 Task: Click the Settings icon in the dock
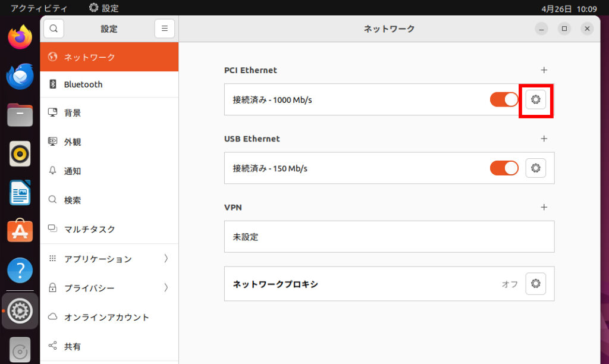(x=20, y=311)
